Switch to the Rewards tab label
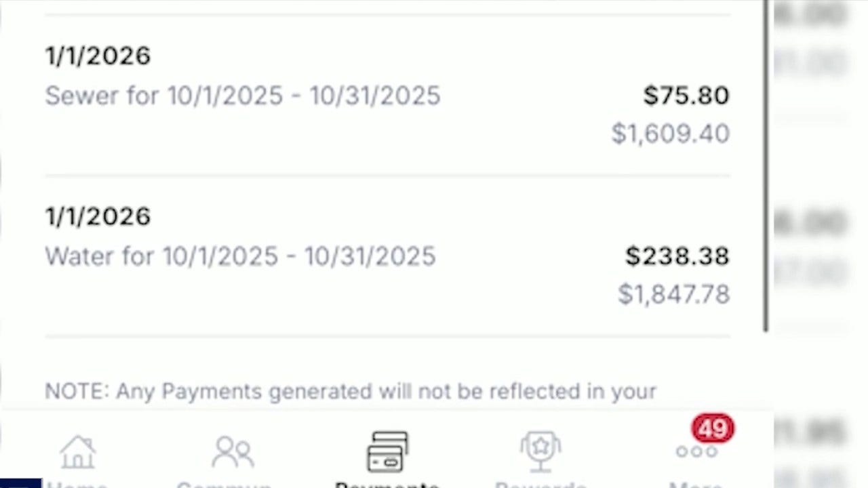 (x=540, y=484)
